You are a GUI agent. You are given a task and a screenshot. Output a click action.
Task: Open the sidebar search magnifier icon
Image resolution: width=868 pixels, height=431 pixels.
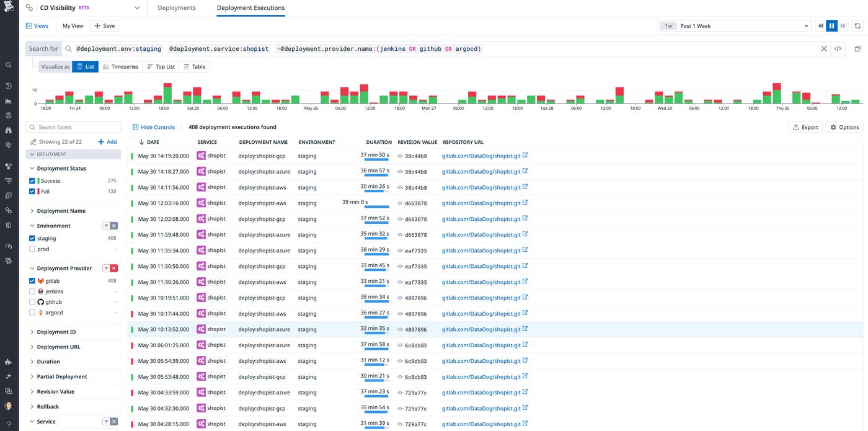coord(9,64)
